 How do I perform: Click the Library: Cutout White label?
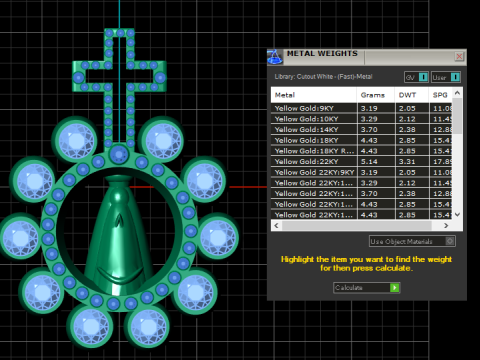(323, 76)
